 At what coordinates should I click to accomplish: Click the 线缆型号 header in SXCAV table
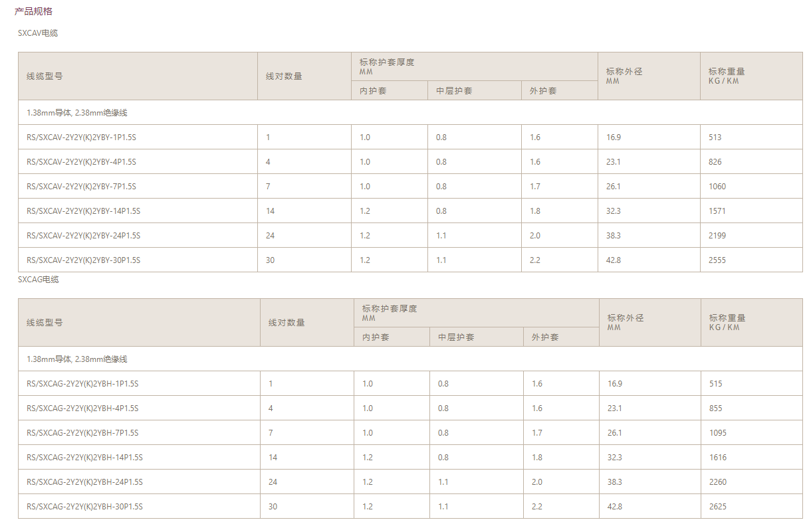pyautogui.click(x=45, y=76)
